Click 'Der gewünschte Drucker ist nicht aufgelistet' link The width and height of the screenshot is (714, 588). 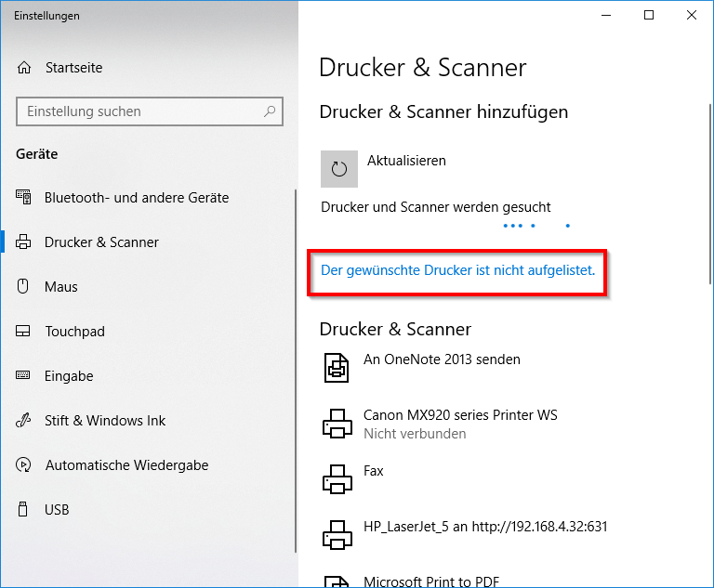457,270
